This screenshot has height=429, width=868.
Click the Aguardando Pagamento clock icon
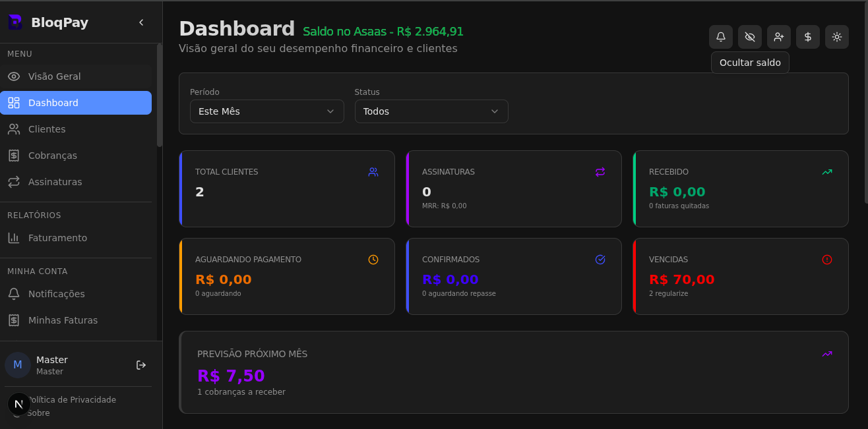373,260
